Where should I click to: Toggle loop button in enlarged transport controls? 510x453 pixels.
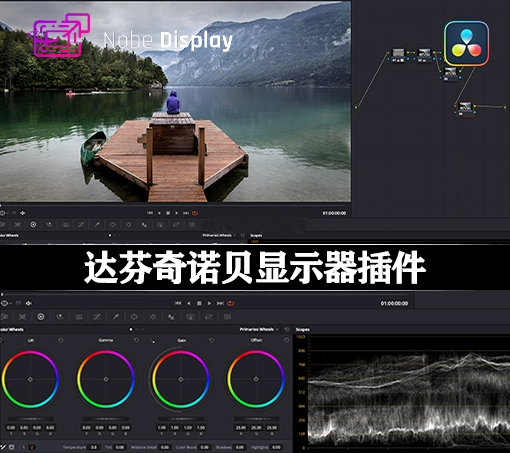[230, 303]
